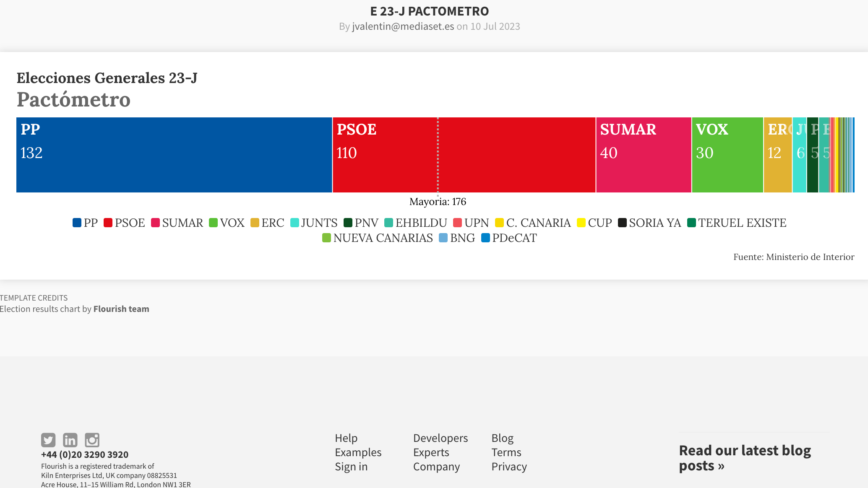Click Sign in
Image resolution: width=868 pixels, height=488 pixels.
[351, 466]
